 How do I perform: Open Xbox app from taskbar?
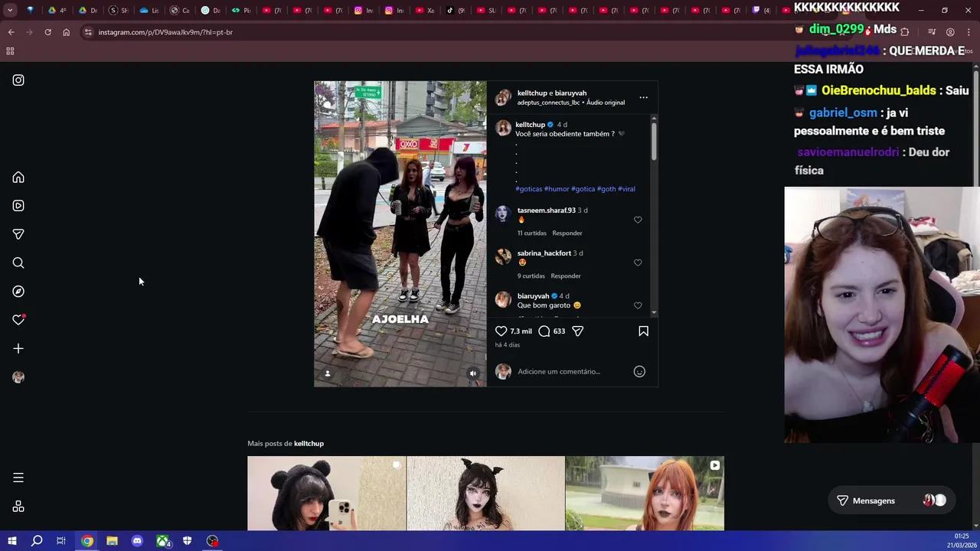click(163, 541)
